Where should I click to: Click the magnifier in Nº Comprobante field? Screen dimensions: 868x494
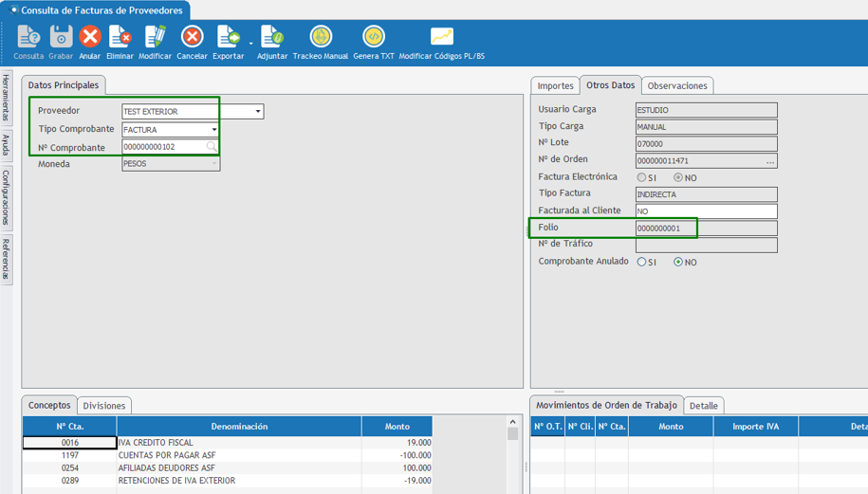(212, 147)
